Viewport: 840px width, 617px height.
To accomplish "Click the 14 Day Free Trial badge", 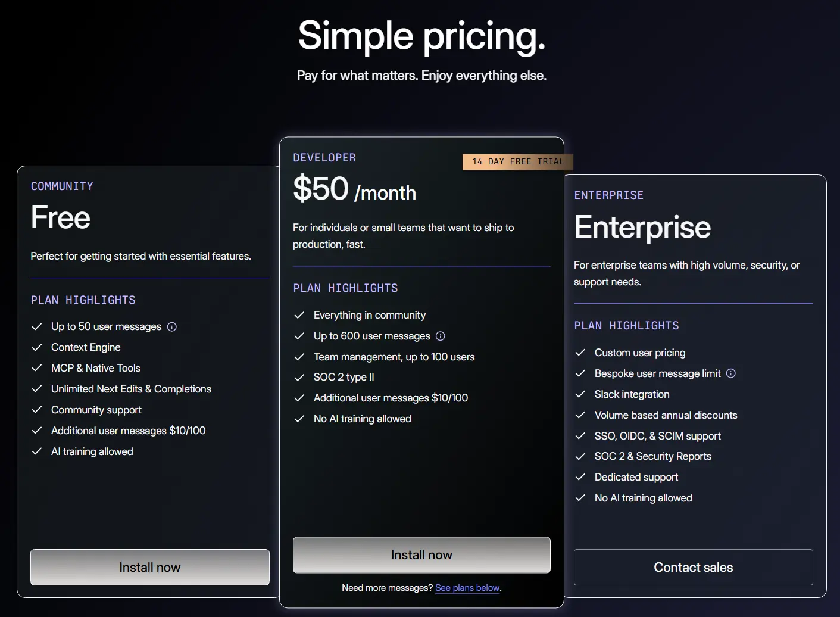I will [x=517, y=161].
